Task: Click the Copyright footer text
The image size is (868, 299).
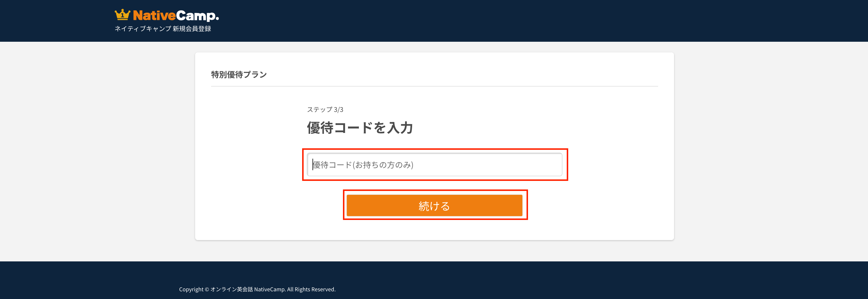Action: pyautogui.click(x=257, y=289)
